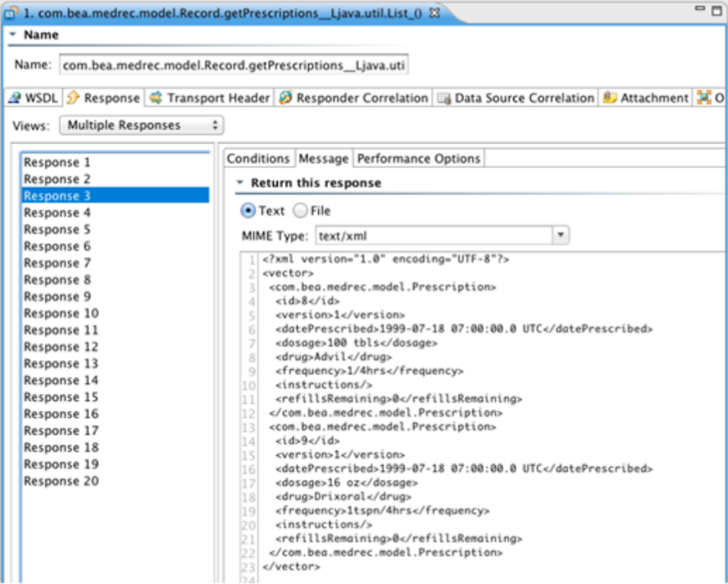Screen dimensions: 728x584
Task: Switch to the Response tab
Action: [x=103, y=98]
